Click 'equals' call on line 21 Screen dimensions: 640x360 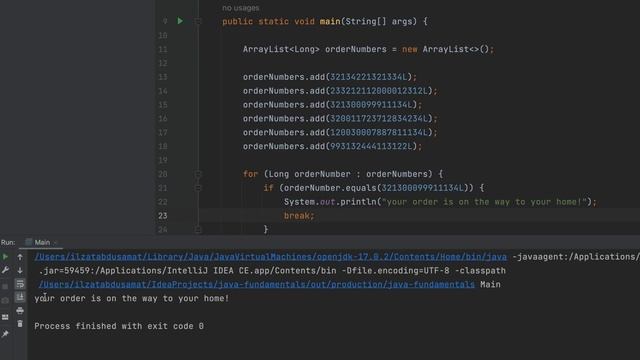(x=361, y=188)
